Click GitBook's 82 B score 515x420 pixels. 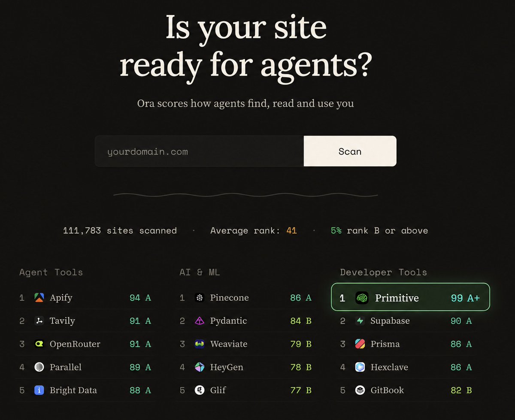coord(461,390)
